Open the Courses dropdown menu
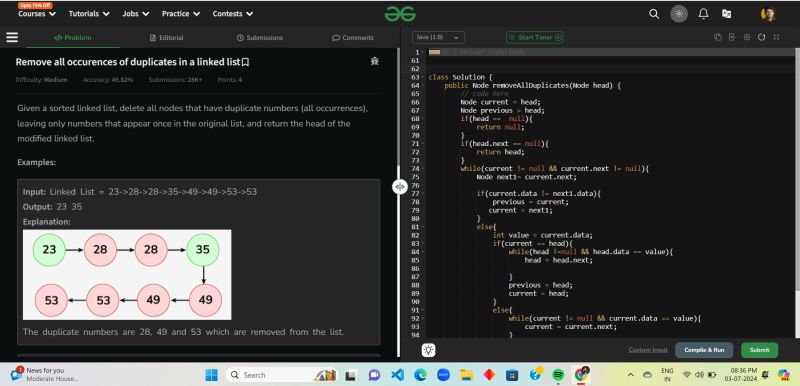 37,14
